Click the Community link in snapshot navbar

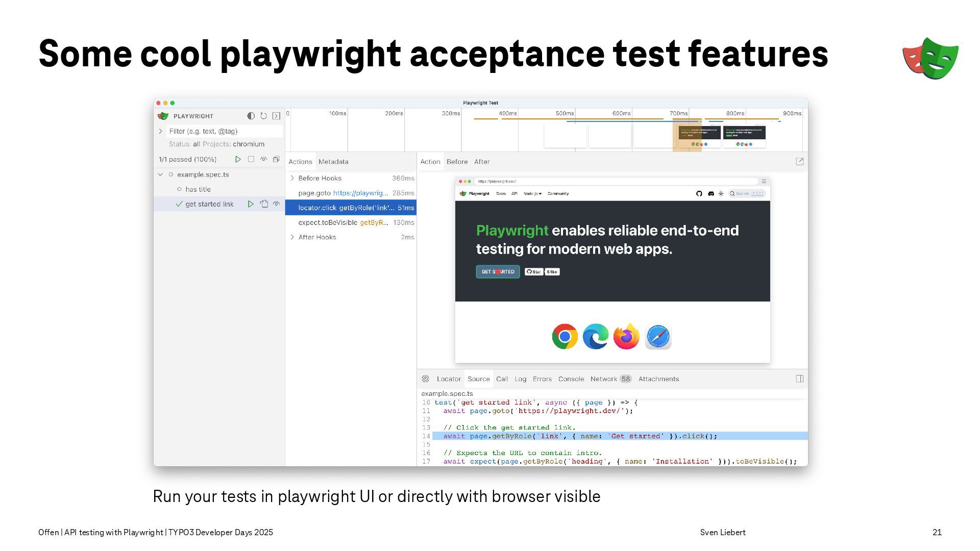point(558,194)
